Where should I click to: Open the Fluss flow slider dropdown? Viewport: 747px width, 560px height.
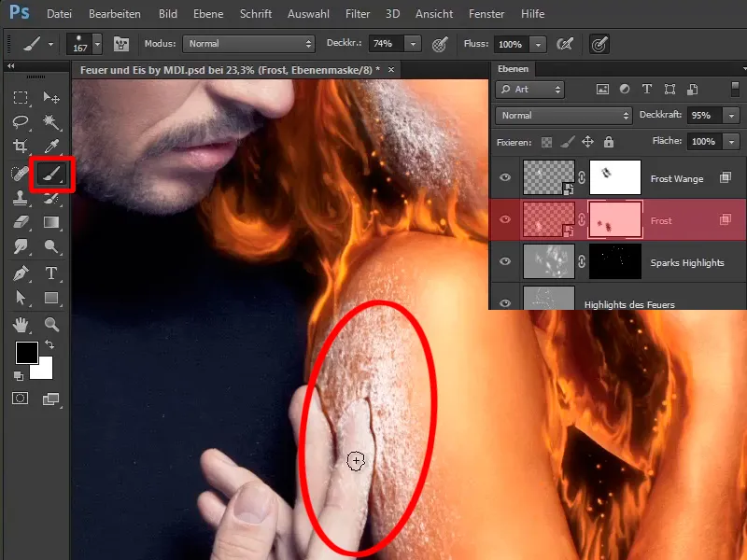tap(538, 44)
